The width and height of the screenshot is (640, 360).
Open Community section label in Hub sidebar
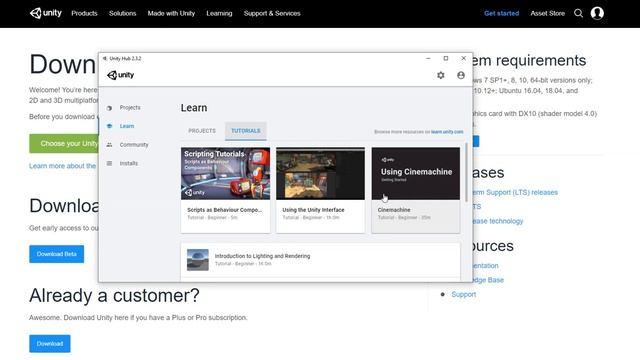tap(134, 145)
